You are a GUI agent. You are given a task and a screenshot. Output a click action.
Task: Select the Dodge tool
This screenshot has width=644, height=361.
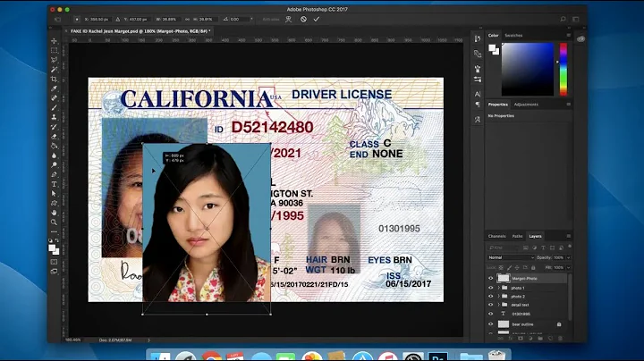(x=54, y=165)
